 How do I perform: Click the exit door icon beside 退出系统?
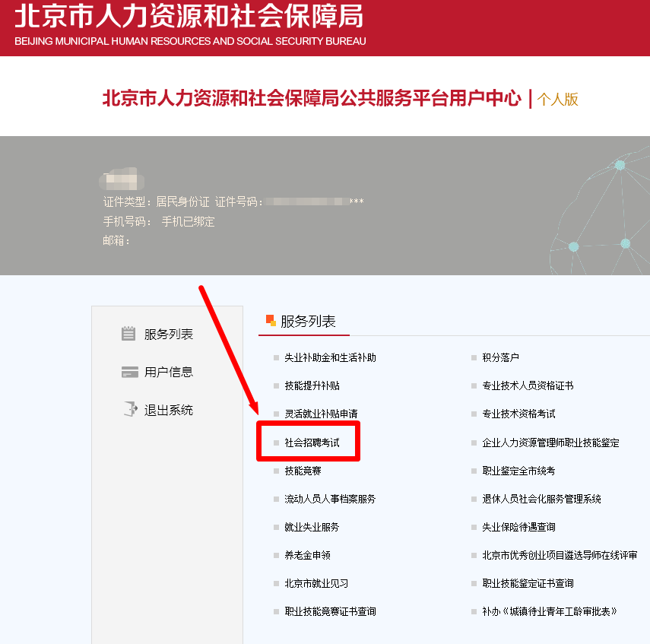pos(128,410)
